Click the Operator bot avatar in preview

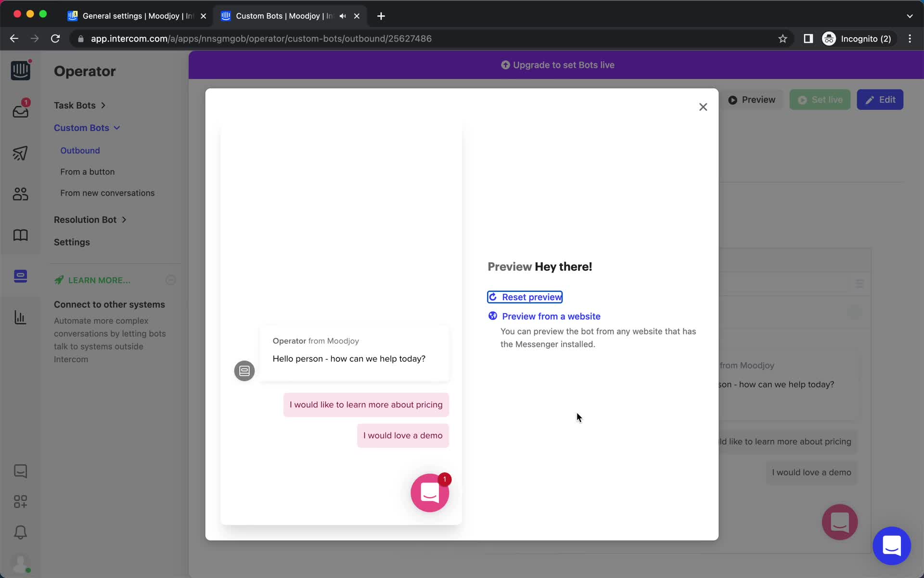244,371
